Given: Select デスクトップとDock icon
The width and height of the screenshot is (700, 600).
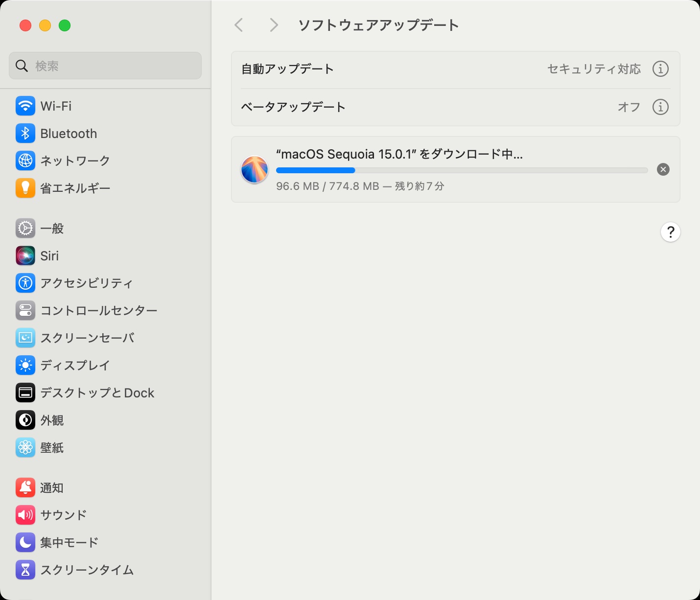Looking at the screenshot, I should tap(25, 392).
